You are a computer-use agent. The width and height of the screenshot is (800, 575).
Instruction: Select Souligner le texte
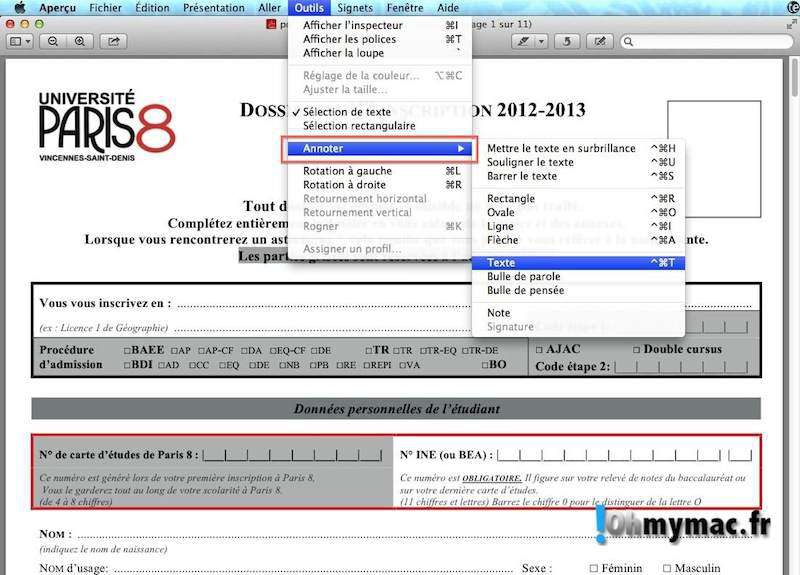579,162
